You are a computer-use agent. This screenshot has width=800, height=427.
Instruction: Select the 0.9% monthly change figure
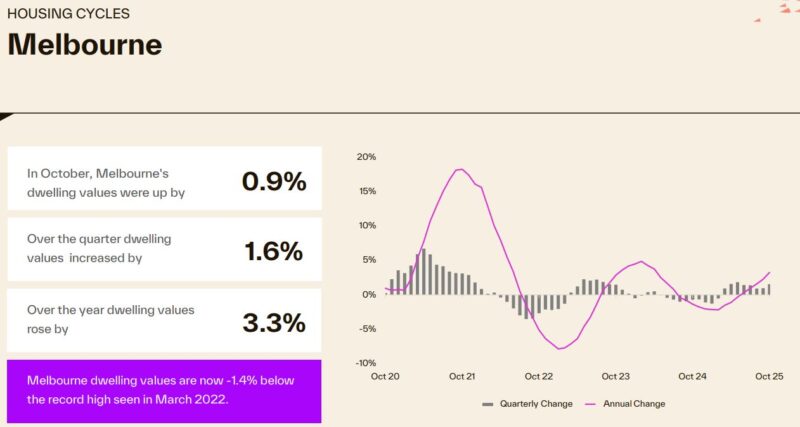pyautogui.click(x=274, y=181)
